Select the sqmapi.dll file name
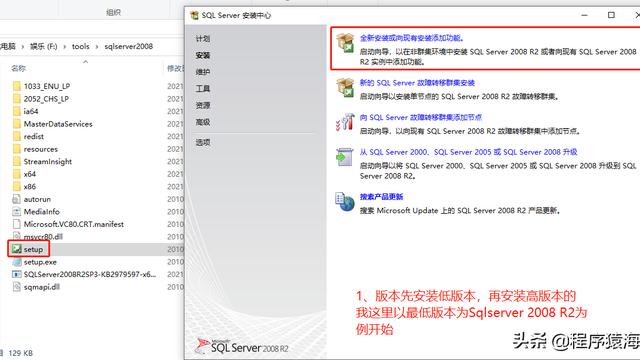 point(42,287)
